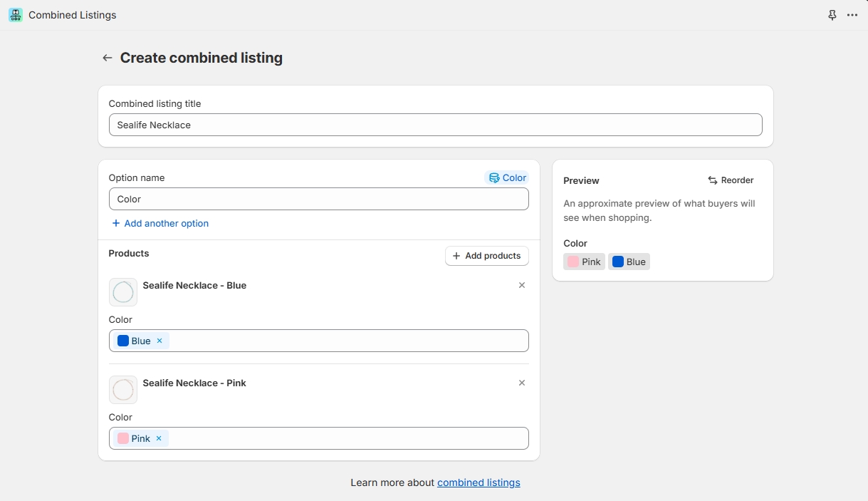This screenshot has height=501, width=868.
Task: Click the Sealife Necklace - Blue thumbnail
Action: tap(123, 292)
